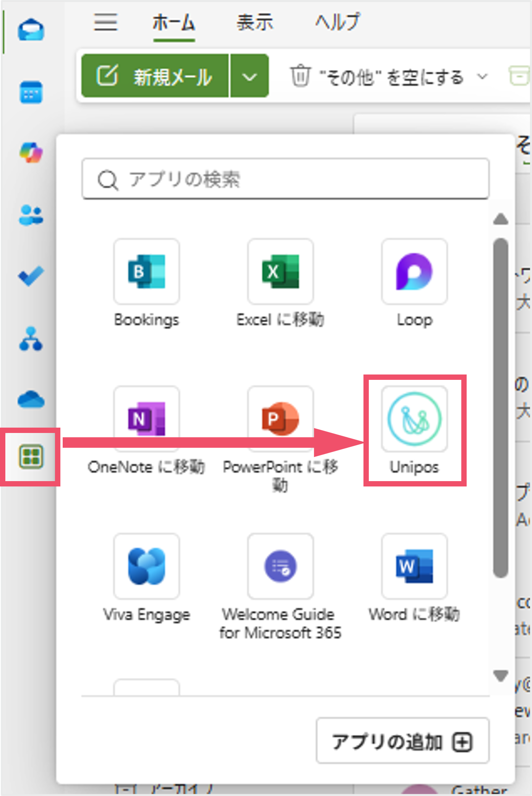Image resolution: width=532 pixels, height=796 pixels.
Task: Click the archive icon in toolbar
Action: [x=519, y=76]
